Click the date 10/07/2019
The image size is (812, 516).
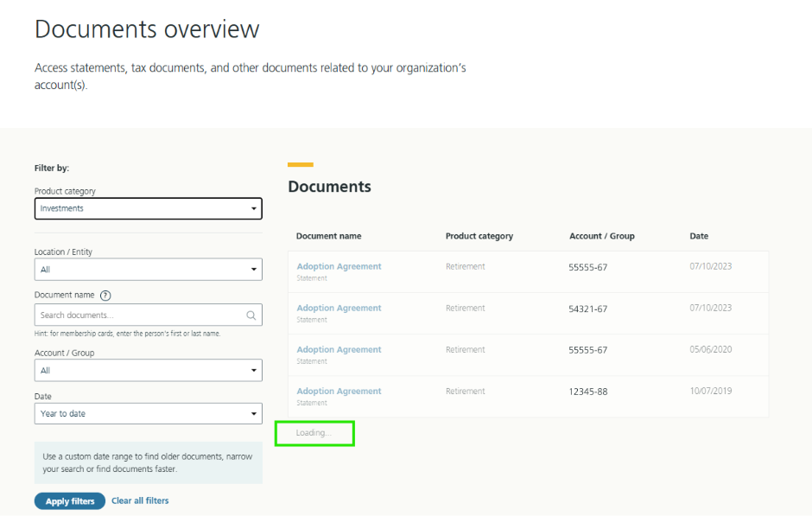[710, 391]
